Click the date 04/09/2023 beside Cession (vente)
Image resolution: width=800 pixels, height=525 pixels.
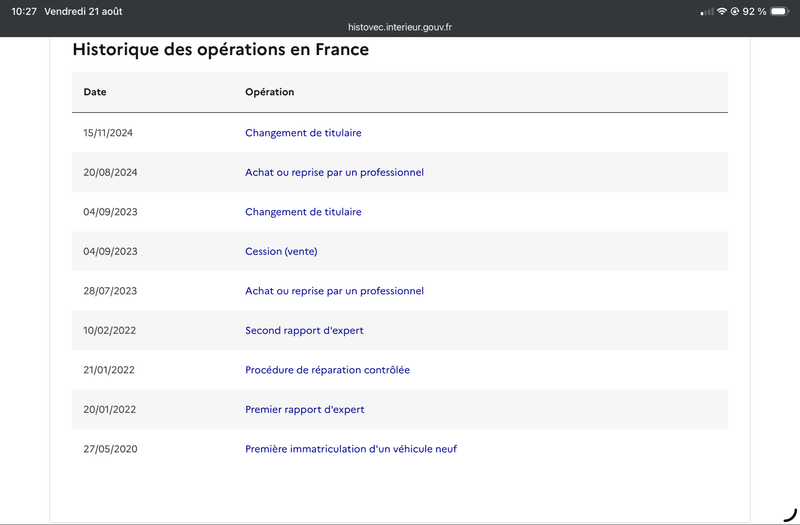pyautogui.click(x=110, y=252)
